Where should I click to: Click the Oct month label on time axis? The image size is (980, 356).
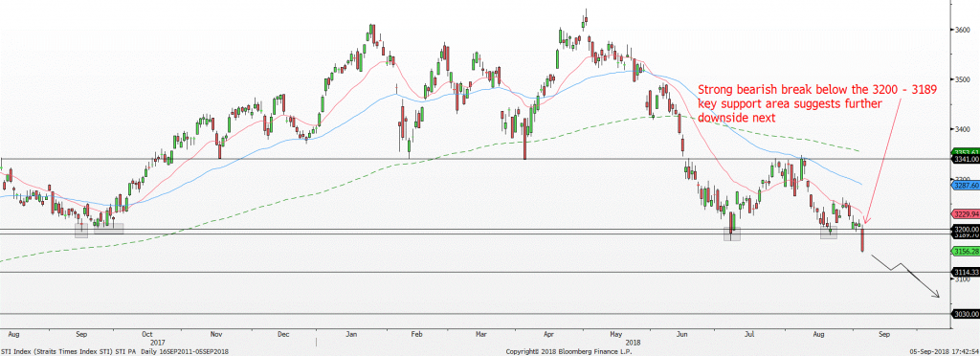pos(146,334)
